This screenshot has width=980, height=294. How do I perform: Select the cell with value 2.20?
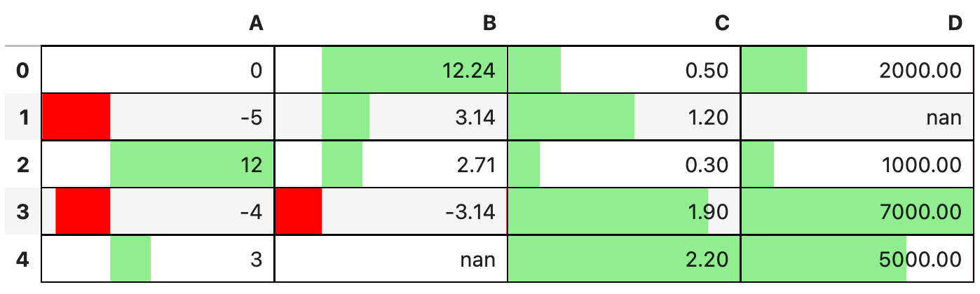click(x=624, y=259)
